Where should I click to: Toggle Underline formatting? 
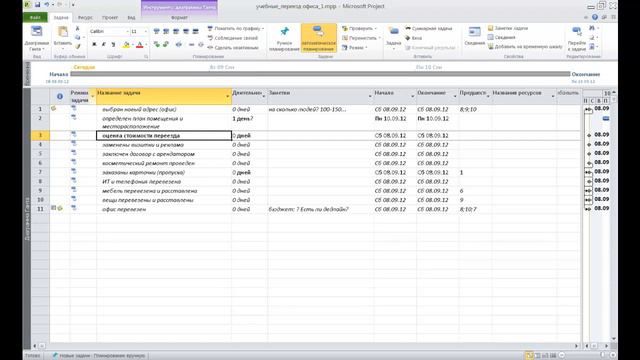[113, 44]
